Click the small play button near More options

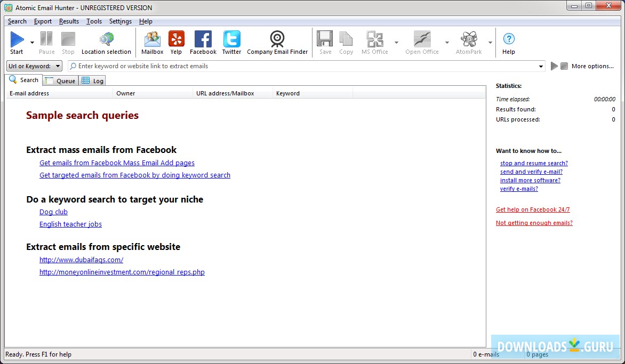[x=554, y=66]
